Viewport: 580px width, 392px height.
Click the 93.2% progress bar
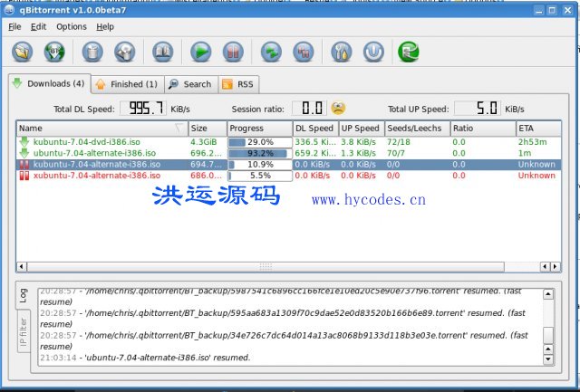260,153
